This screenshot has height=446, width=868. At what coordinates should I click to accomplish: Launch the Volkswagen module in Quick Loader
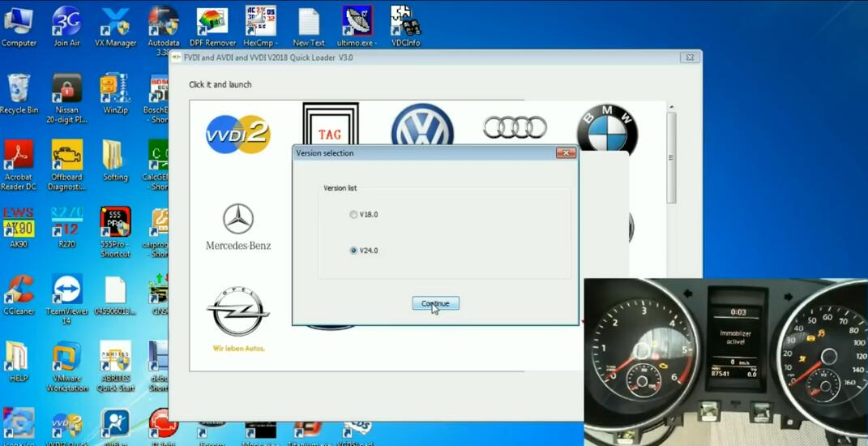pos(422,125)
